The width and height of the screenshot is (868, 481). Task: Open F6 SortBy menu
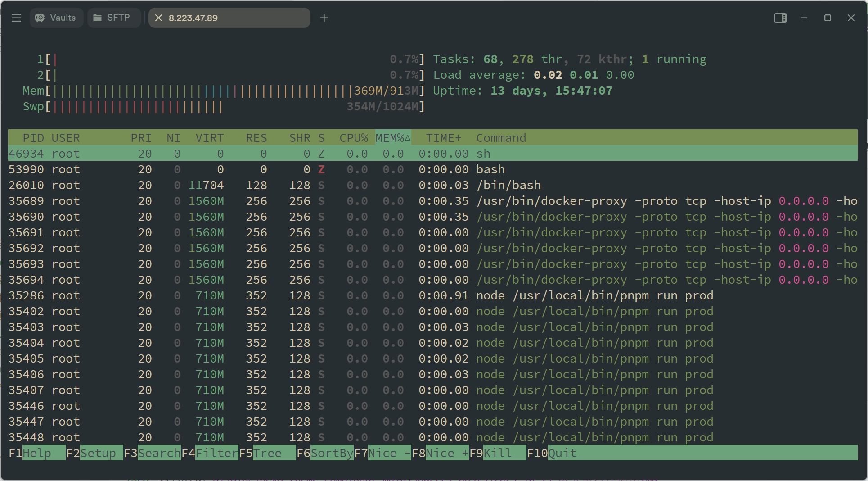point(325,453)
